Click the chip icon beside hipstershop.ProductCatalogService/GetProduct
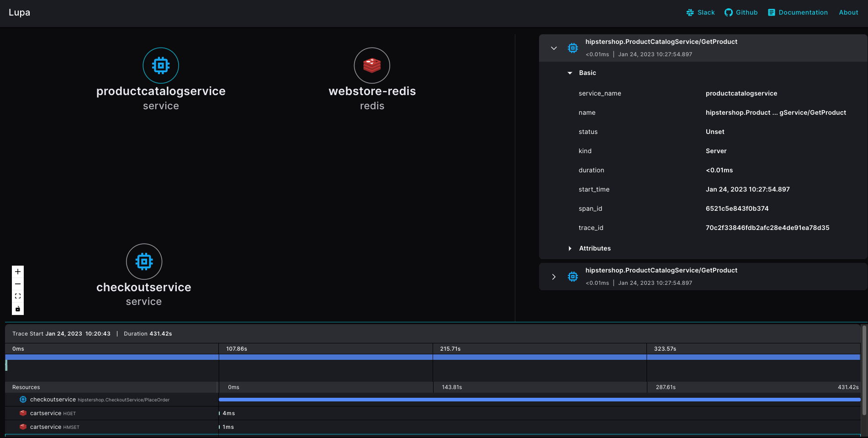 573,48
